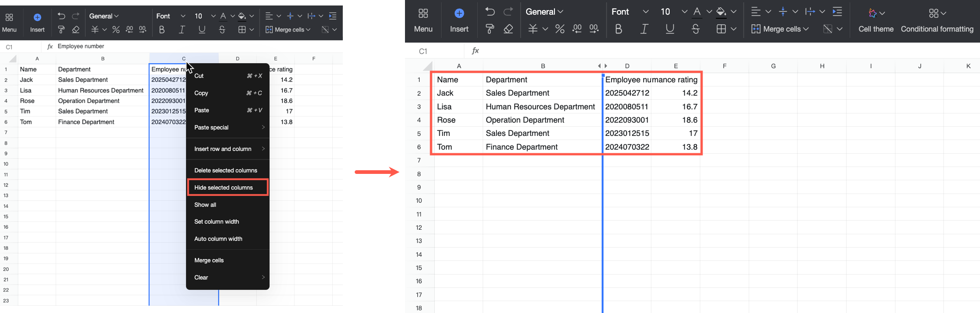The width and height of the screenshot is (980, 313).
Task: Click text wrap icon in right screenshot
Action: (810, 12)
